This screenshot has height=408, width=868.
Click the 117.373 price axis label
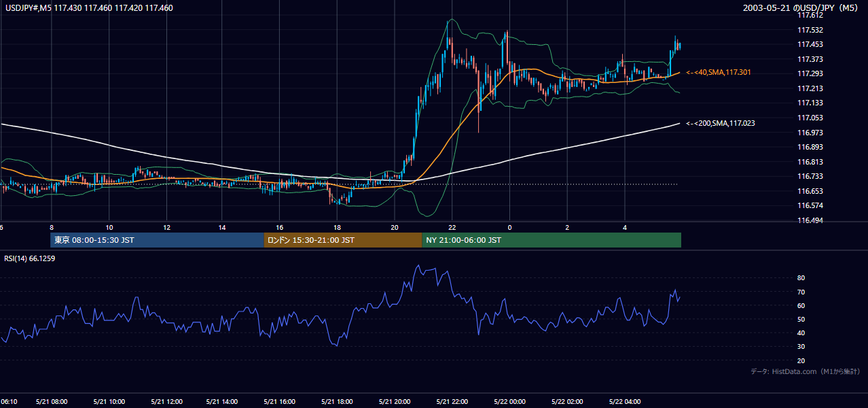[x=810, y=59]
